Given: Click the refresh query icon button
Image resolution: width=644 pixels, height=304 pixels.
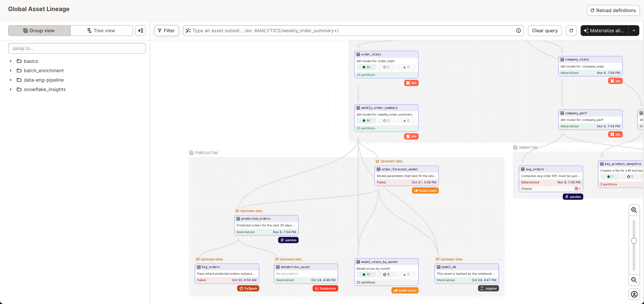Looking at the screenshot, I should (x=571, y=31).
